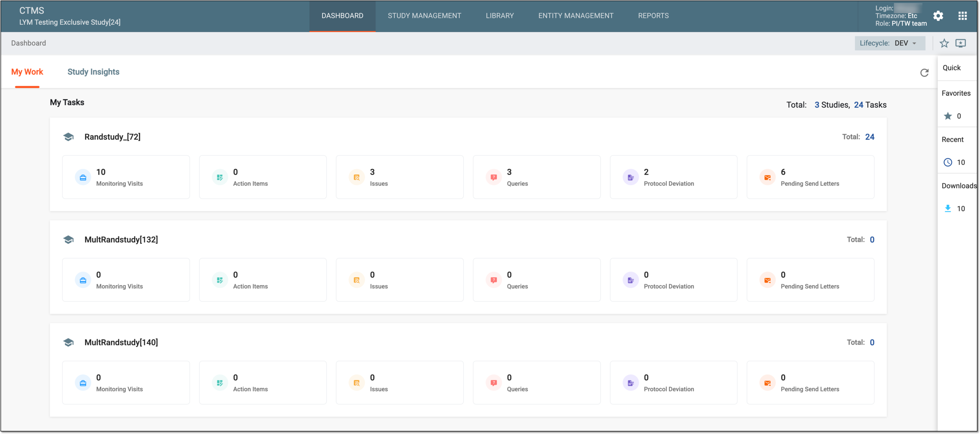Click Randstudy_[72] Protocol Deviation icon
The width and height of the screenshot is (980, 434).
631,177
